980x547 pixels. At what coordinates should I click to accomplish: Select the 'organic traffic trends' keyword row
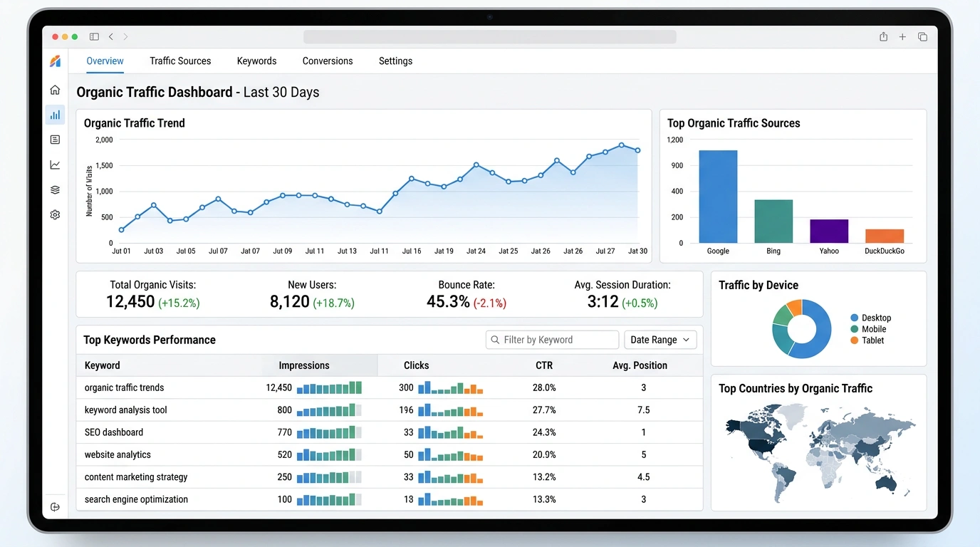pos(390,387)
